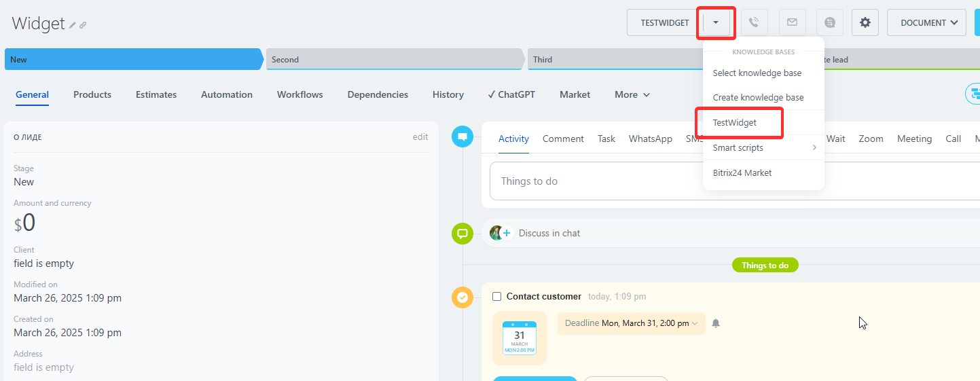Select the Comment timeline tab
This screenshot has width=980, height=381.
point(563,139)
